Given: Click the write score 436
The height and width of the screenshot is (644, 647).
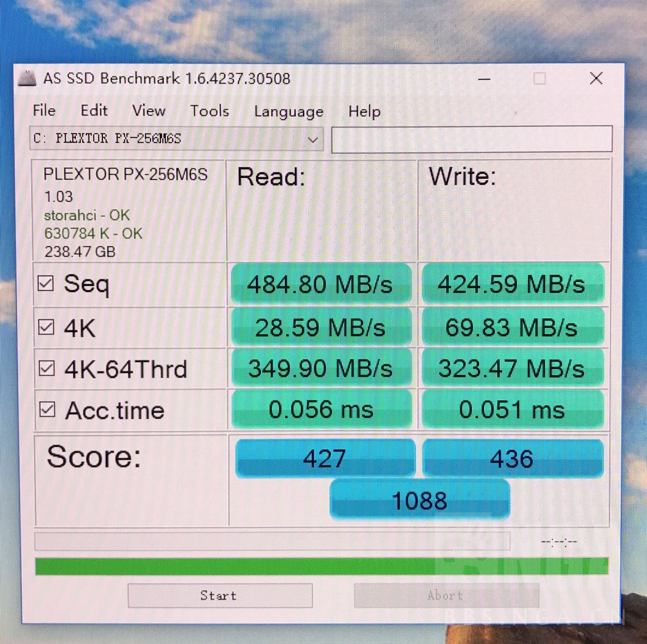Looking at the screenshot, I should tap(513, 458).
